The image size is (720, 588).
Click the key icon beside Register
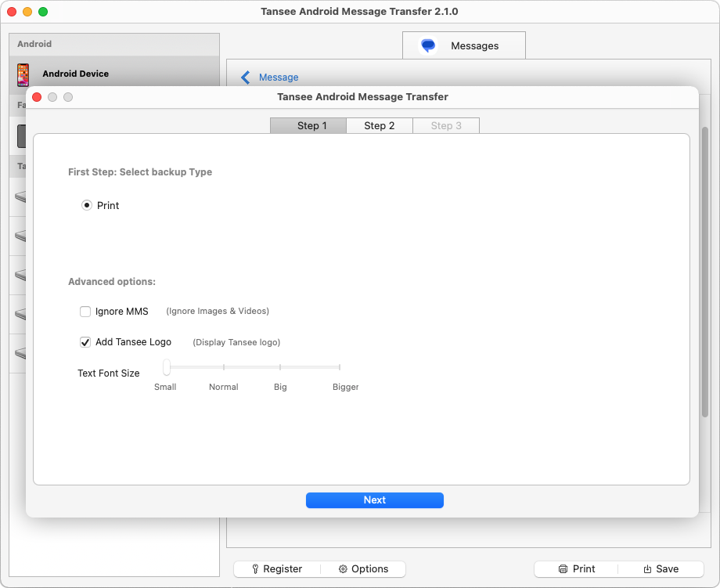pos(255,568)
